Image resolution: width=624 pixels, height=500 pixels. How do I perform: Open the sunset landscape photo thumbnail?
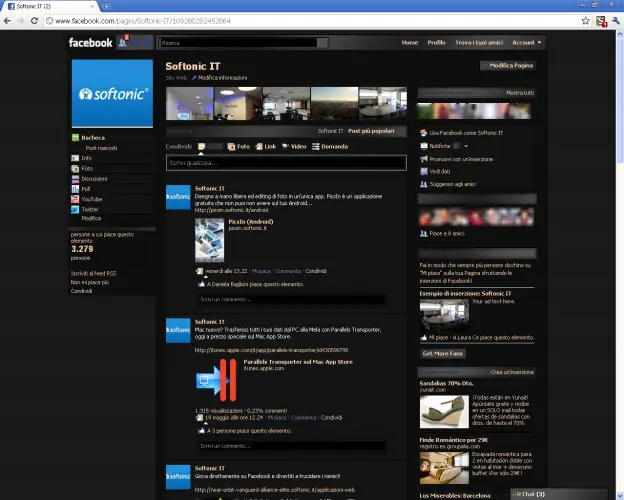point(335,104)
